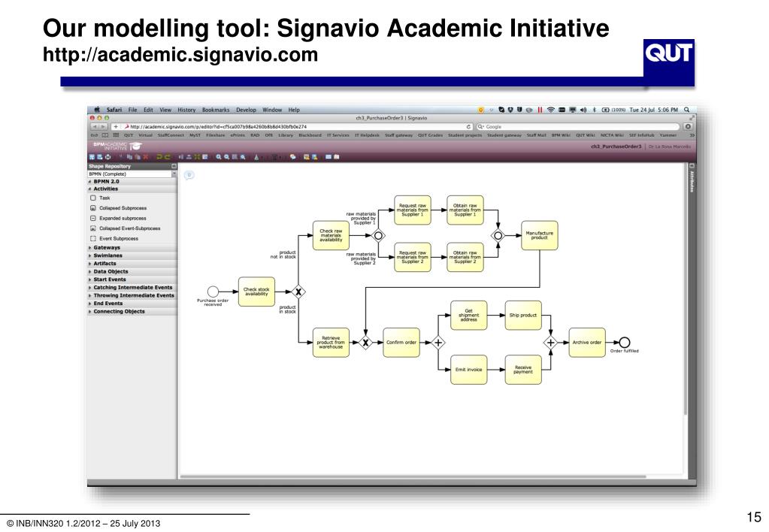Open the Edit menu
Viewport: 769px width, 532px height.
[148, 110]
